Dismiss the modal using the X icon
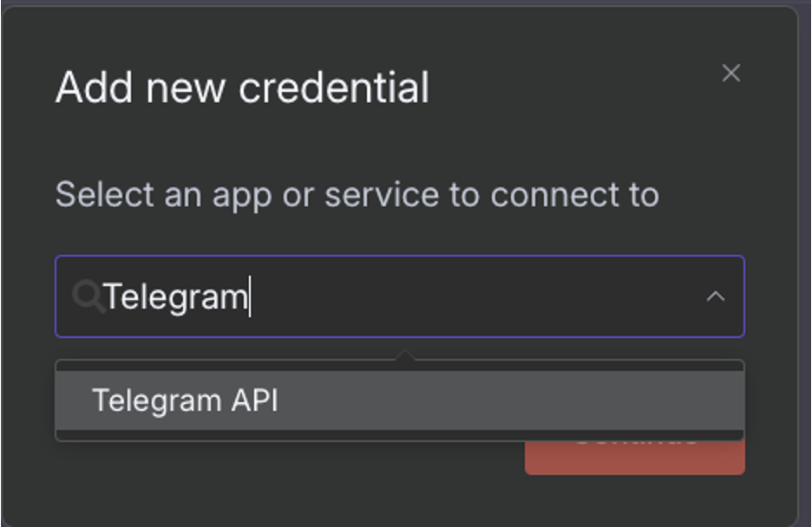Viewport: 812px width, 527px height. pyautogui.click(x=730, y=74)
